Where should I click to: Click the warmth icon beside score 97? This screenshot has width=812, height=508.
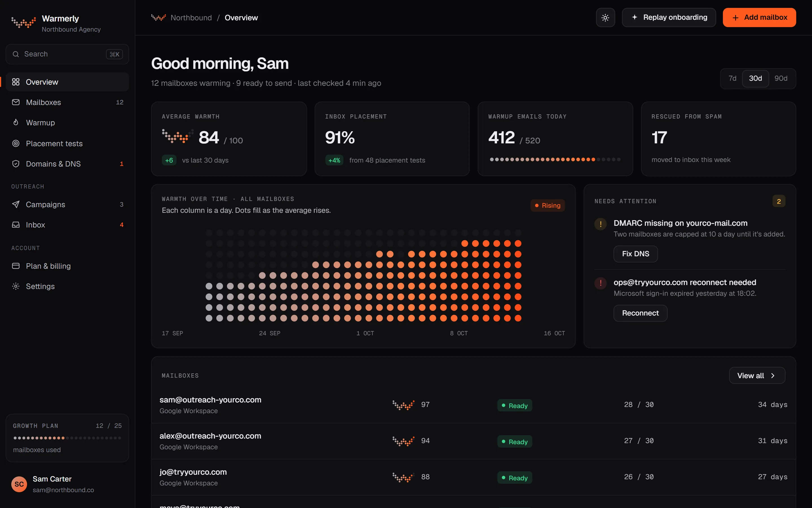pyautogui.click(x=404, y=405)
